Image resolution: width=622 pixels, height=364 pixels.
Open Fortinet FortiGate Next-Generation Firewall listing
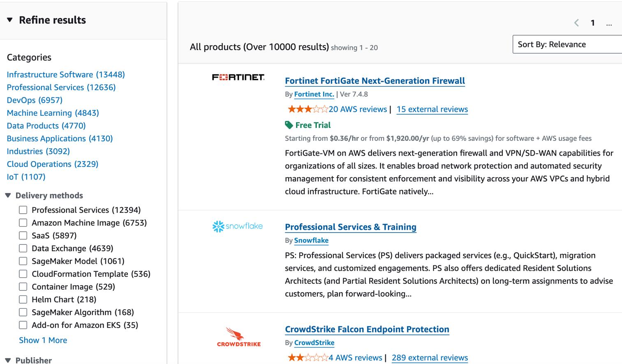[375, 81]
